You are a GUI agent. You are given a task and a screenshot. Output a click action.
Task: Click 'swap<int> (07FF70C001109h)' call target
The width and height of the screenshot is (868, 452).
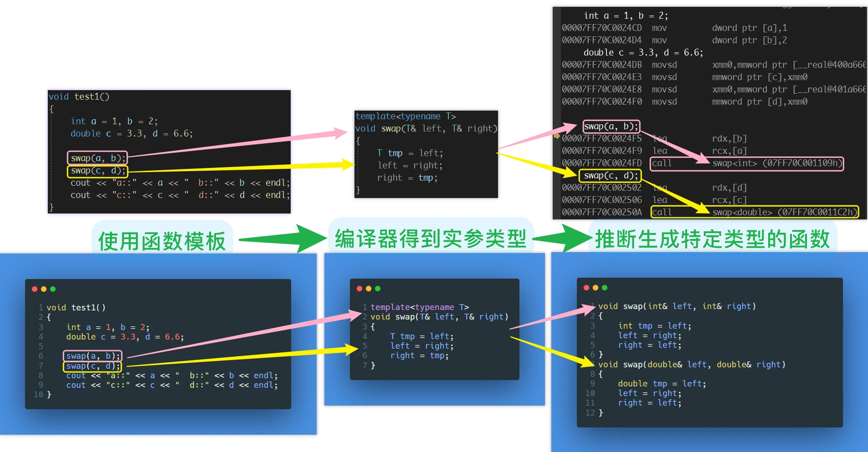pos(777,163)
